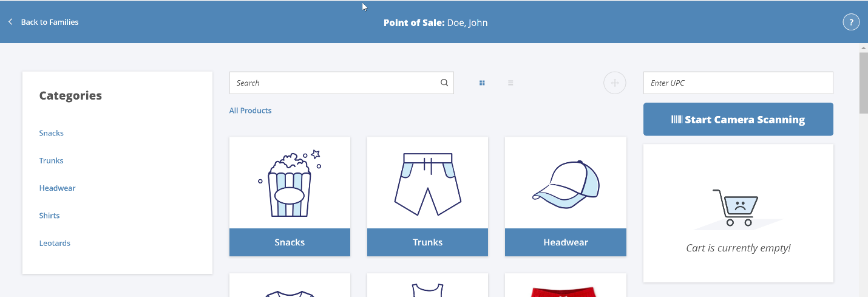Select Leotards in the Categories list
Viewport: 868px width, 297px height.
coord(55,243)
